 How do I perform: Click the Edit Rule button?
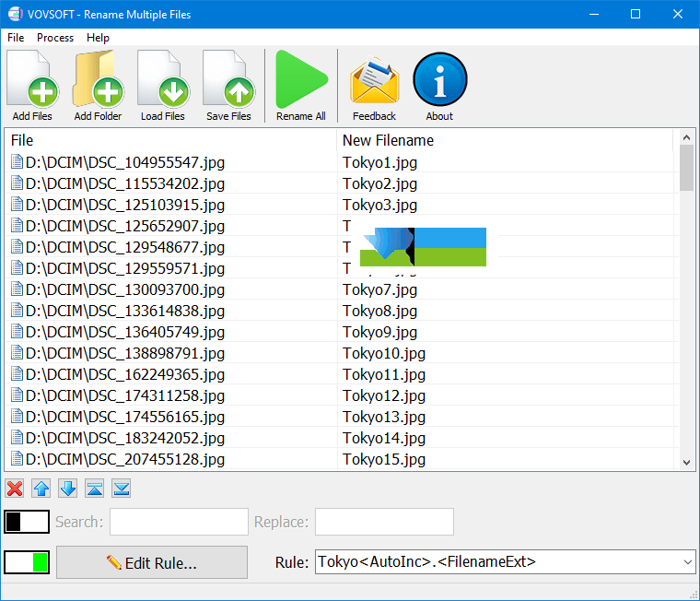pyautogui.click(x=152, y=562)
